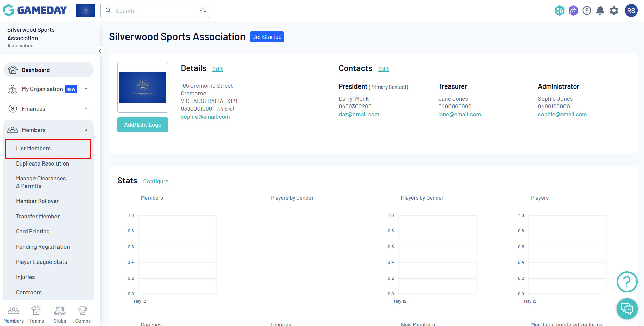Open List Members
The height and width of the screenshot is (326, 644).
[x=48, y=148]
